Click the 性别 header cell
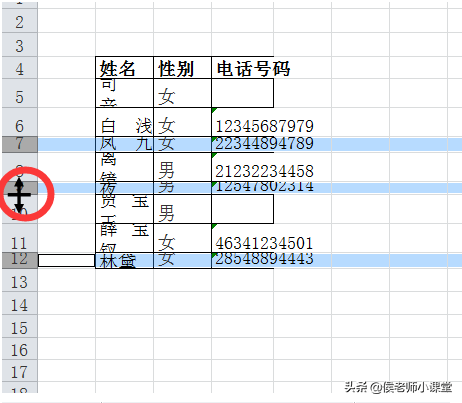The image size is (462, 403). pos(182,68)
